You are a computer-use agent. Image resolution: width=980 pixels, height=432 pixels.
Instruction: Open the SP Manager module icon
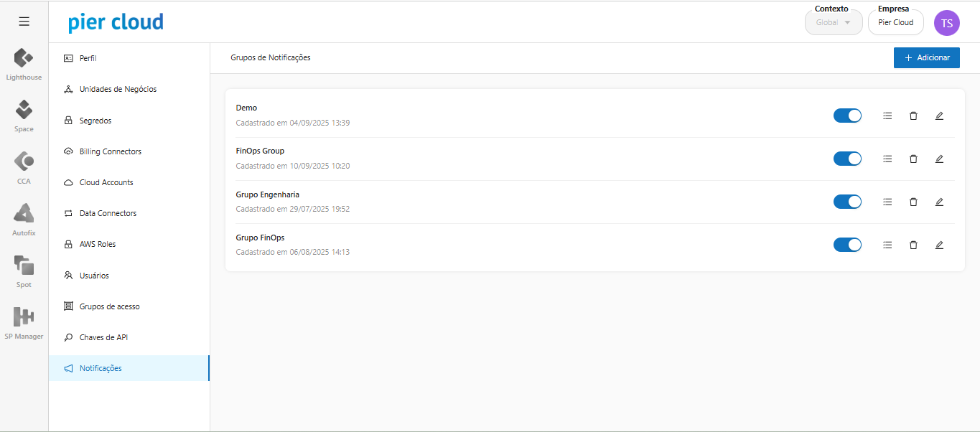[24, 317]
